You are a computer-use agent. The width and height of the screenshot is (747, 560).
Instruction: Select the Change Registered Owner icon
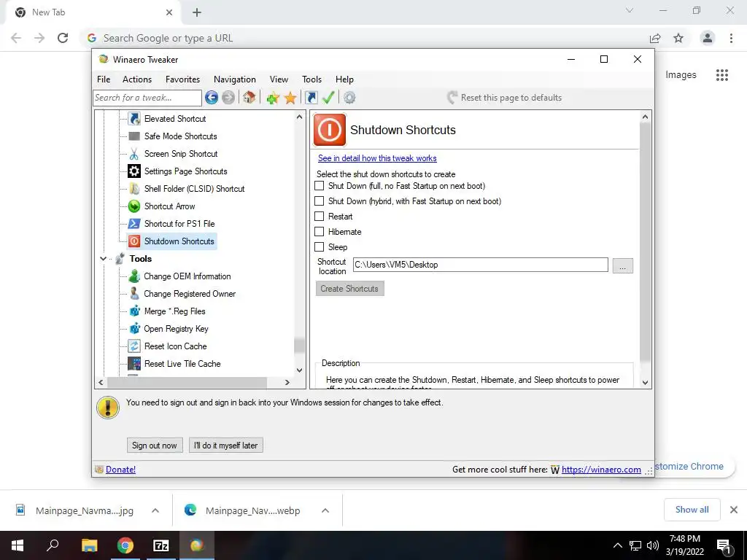(134, 293)
